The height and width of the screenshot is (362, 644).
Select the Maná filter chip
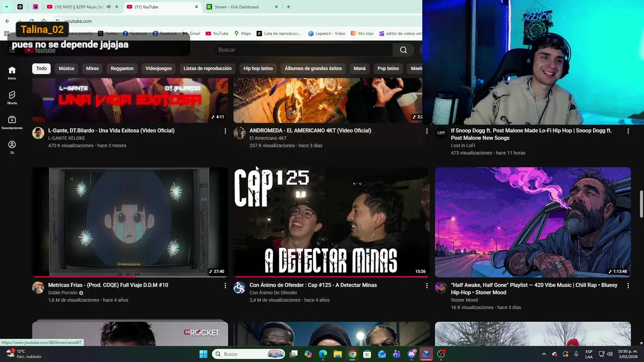point(360,68)
